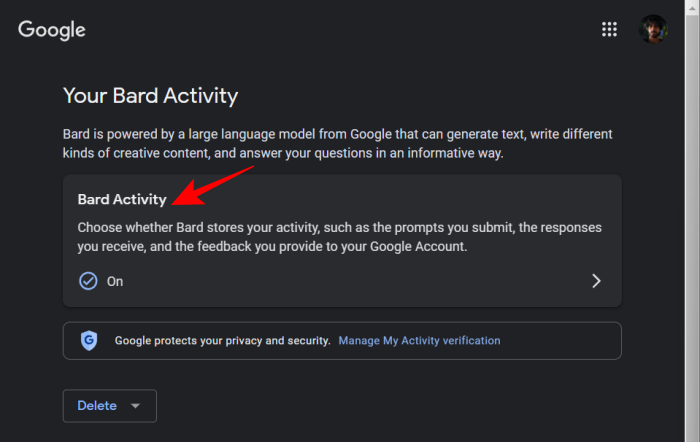Click Google protects your privacy text

pos(222,341)
